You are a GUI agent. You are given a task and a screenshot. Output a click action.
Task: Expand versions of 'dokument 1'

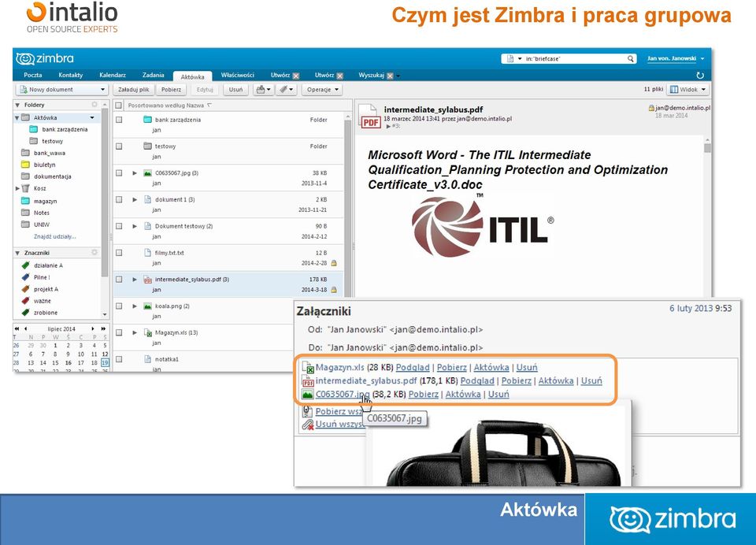[x=135, y=199]
